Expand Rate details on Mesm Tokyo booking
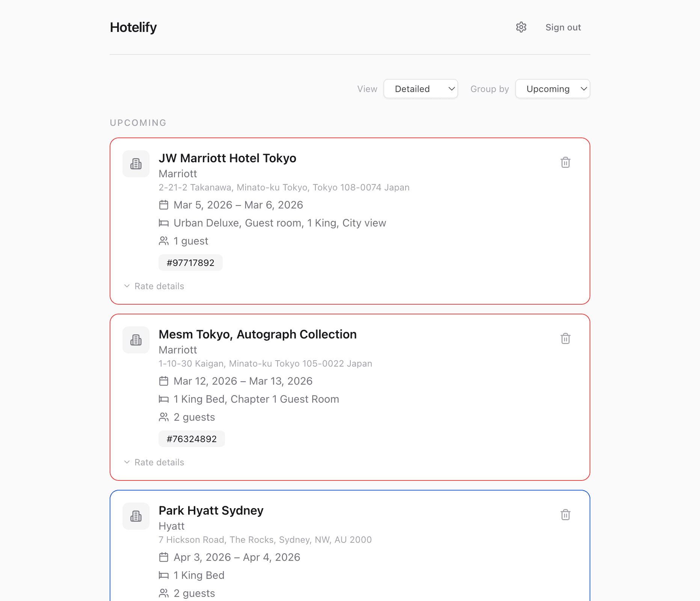This screenshot has height=601, width=700. click(159, 462)
